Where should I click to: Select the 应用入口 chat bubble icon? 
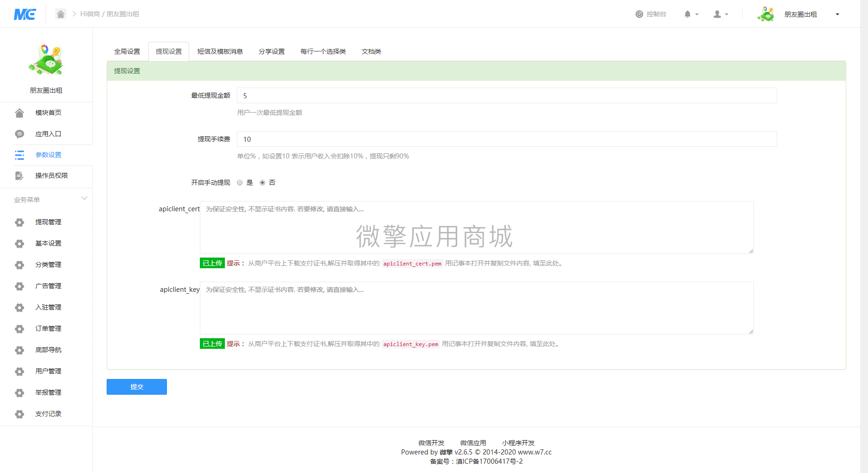click(19, 133)
